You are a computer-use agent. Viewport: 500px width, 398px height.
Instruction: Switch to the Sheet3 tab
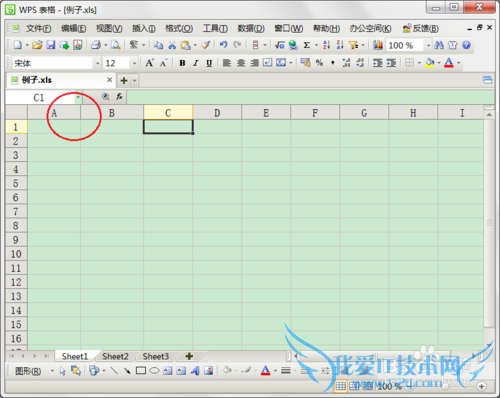click(156, 356)
